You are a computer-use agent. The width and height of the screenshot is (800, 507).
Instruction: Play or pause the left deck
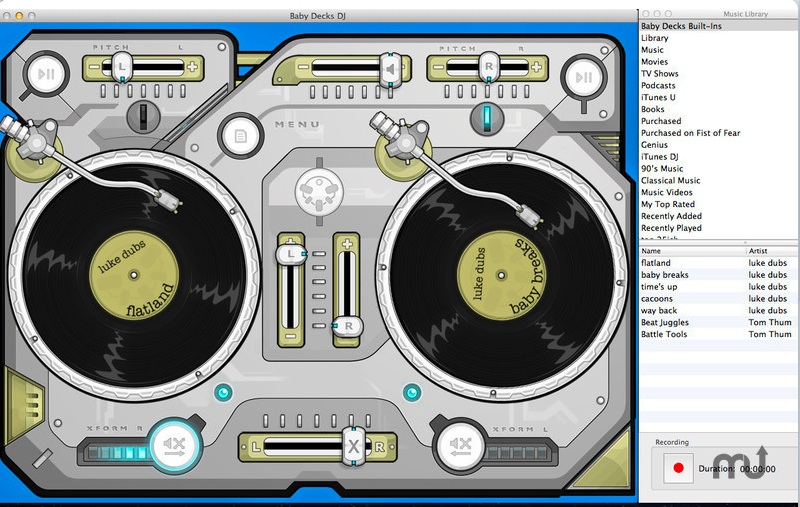[x=46, y=74]
